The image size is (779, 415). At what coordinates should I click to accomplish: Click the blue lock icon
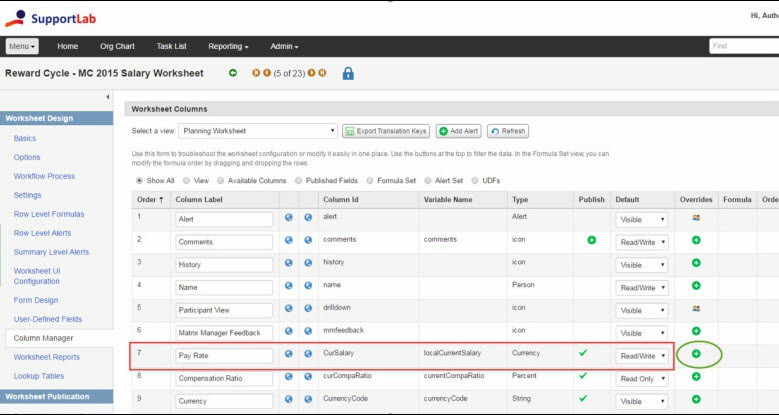point(348,74)
